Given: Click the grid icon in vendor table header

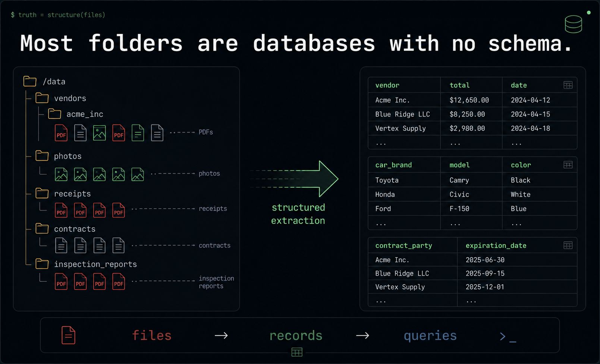Looking at the screenshot, I should (x=568, y=85).
